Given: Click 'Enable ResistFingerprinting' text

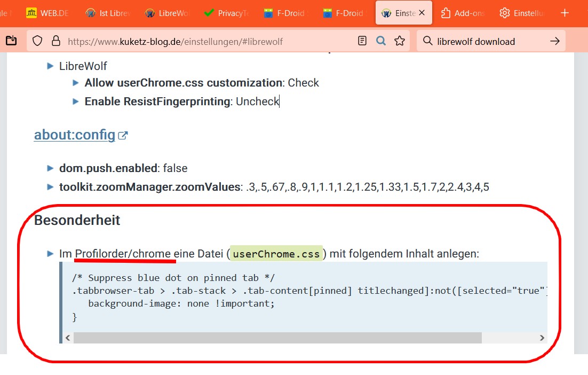Looking at the screenshot, I should click(x=157, y=101).
